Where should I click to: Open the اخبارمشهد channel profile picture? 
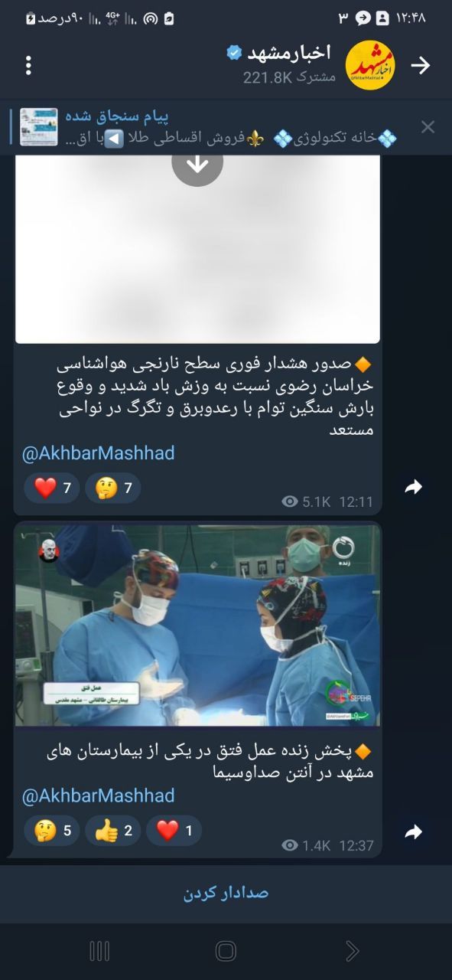pyautogui.click(x=370, y=65)
